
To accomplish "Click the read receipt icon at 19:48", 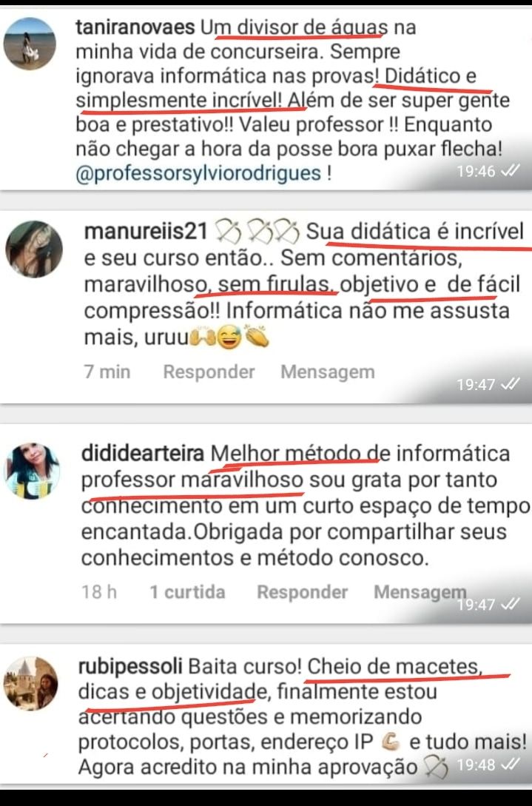I will tap(510, 765).
